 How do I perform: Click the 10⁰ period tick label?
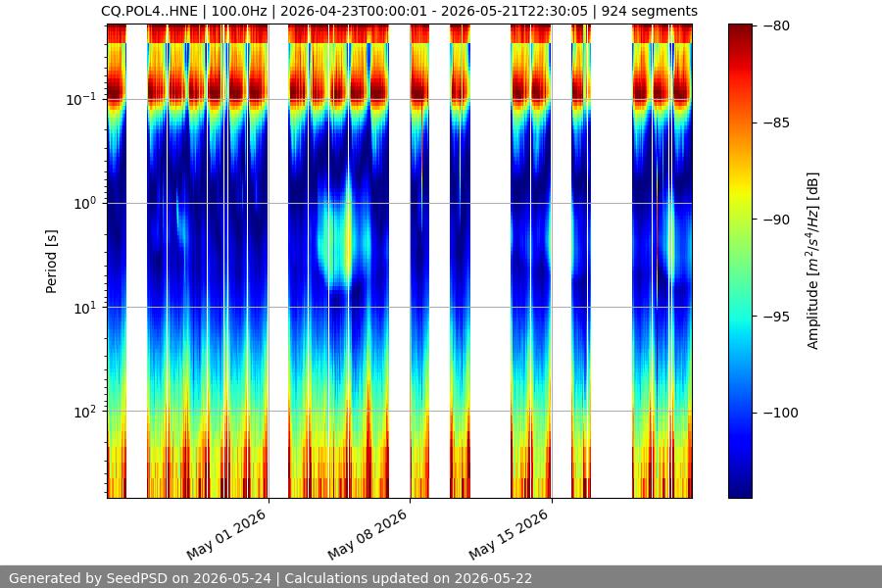click(84, 203)
